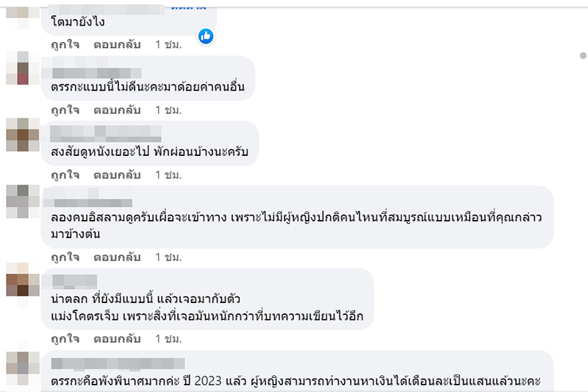Open the timestamp under the 'ลองคบอิสลามดูครับ' comment

(168, 257)
